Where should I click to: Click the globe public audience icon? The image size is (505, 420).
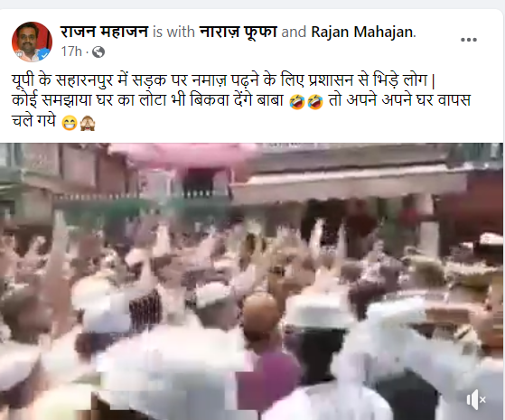click(x=98, y=51)
